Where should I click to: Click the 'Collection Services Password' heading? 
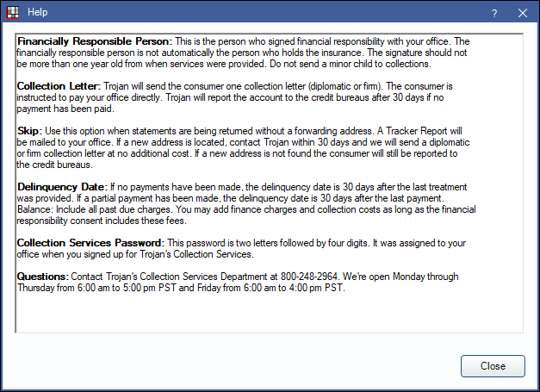92,243
